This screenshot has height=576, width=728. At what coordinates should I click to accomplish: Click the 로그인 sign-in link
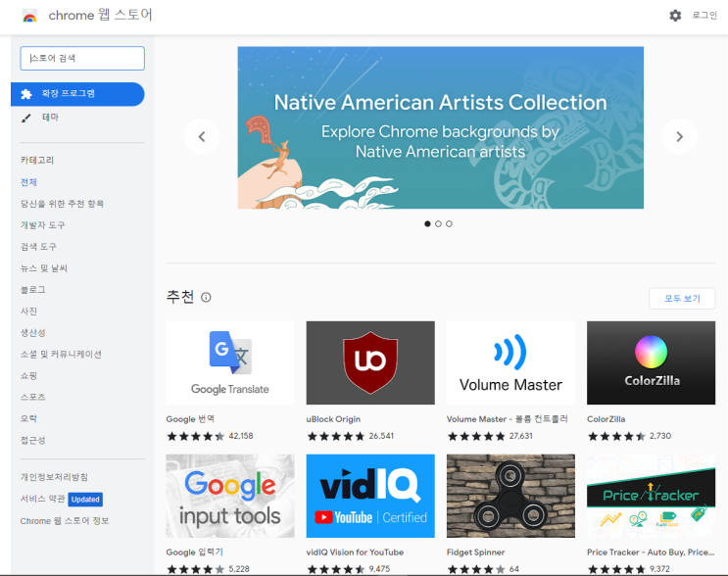click(x=704, y=16)
